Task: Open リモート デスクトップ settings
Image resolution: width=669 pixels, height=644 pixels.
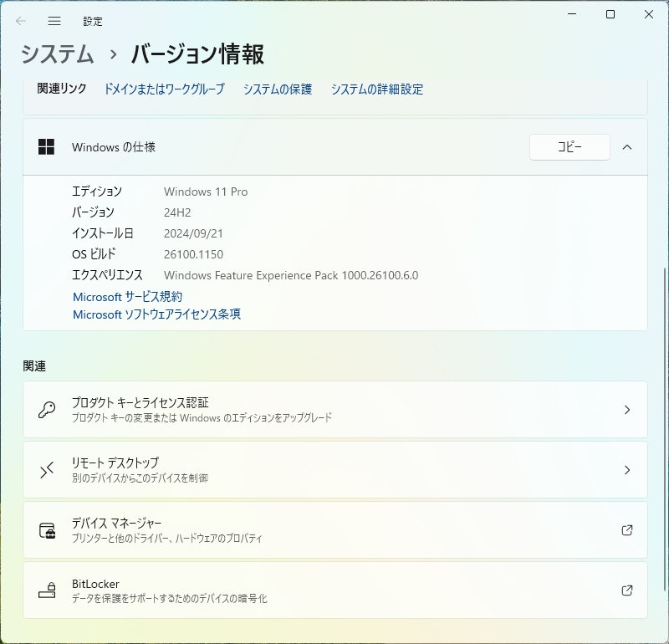Action: click(x=335, y=470)
